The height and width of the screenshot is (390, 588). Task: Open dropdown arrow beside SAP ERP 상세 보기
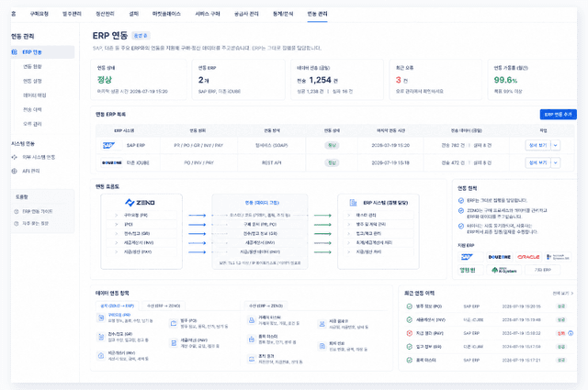pyautogui.click(x=556, y=145)
